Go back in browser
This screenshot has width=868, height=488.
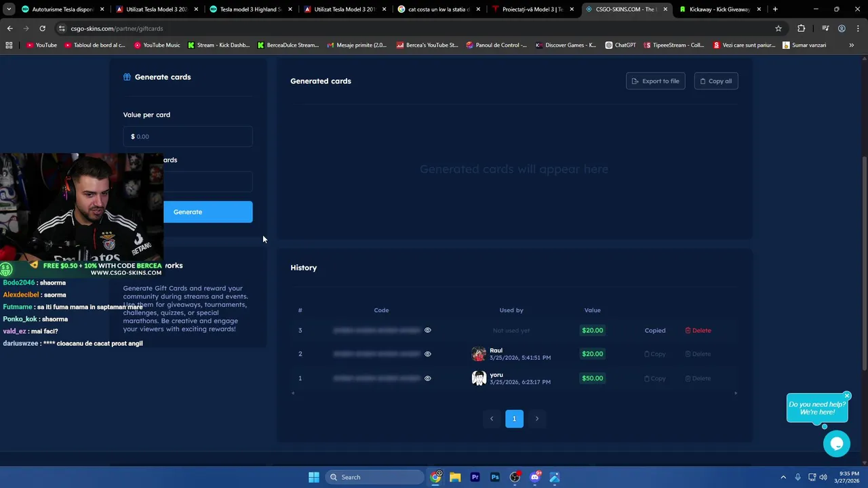click(x=9, y=28)
